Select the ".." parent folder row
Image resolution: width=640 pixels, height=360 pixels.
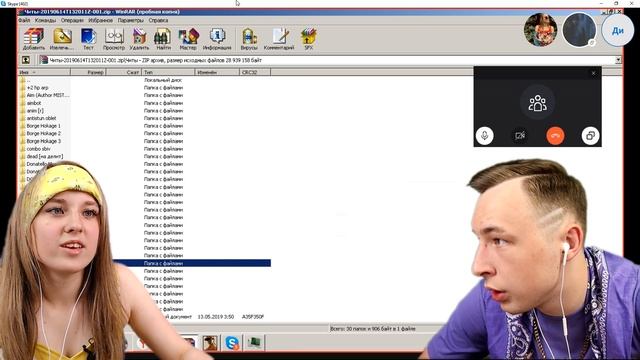point(144,80)
